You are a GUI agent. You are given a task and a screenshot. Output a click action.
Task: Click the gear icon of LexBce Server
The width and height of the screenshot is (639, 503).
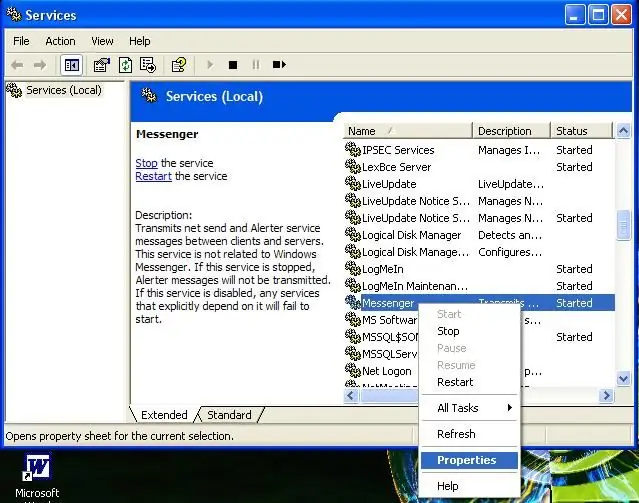(353, 166)
